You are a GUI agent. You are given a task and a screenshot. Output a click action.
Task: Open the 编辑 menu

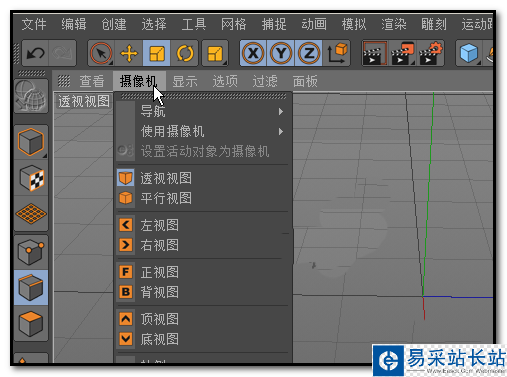tap(74, 24)
